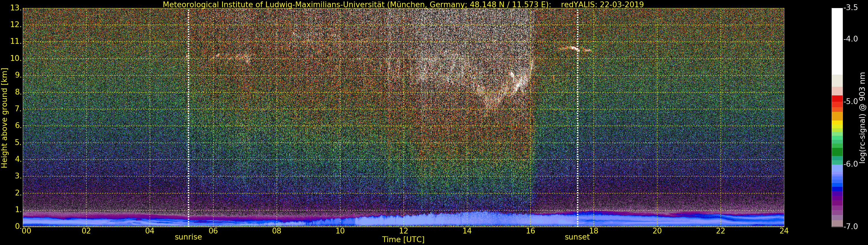
Task: Click the '20' time axis tick
Action: [x=657, y=231]
